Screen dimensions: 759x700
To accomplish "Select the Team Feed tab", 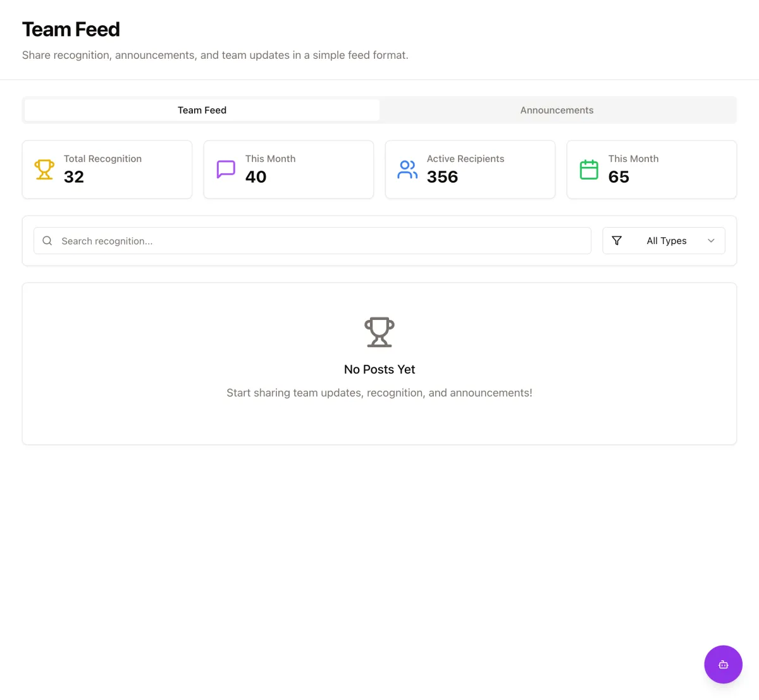I will 202,110.
